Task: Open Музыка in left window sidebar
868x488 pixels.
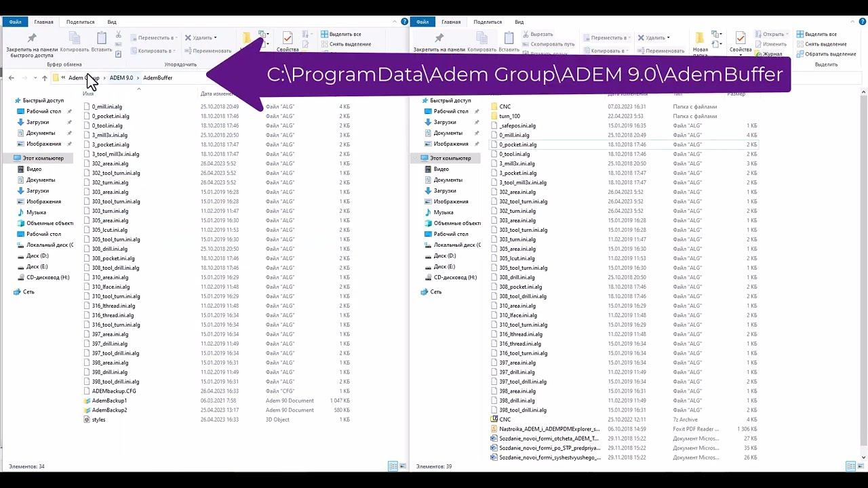Action: click(x=37, y=212)
